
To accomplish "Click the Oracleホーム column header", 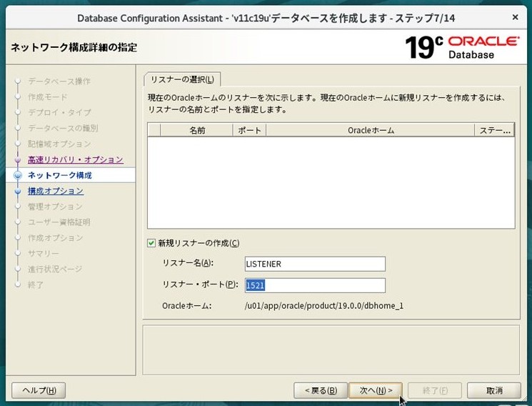I will pos(370,131).
